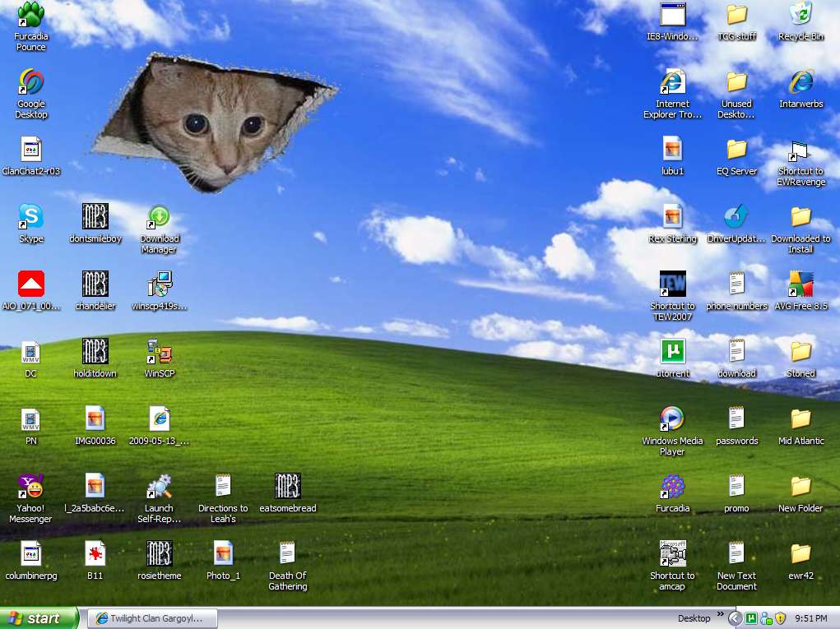Click the Shortcut to amcap icon
The width and height of the screenshot is (840, 629).
click(673, 555)
